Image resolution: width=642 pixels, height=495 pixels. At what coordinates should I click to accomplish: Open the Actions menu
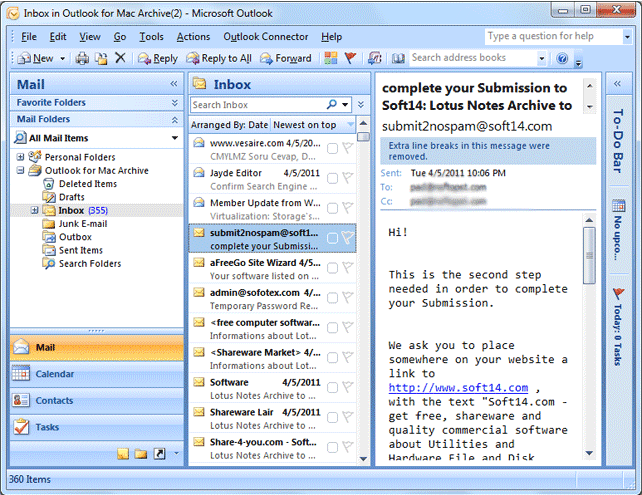tap(193, 37)
